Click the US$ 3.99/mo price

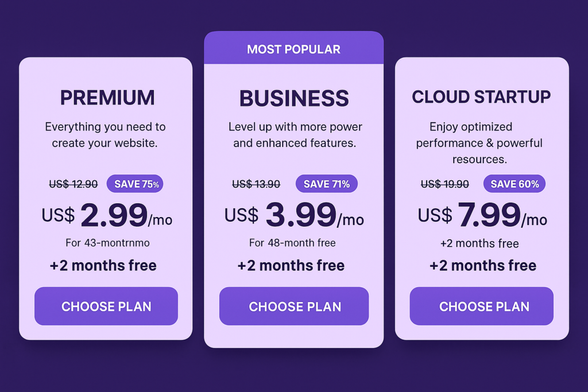[x=294, y=215]
